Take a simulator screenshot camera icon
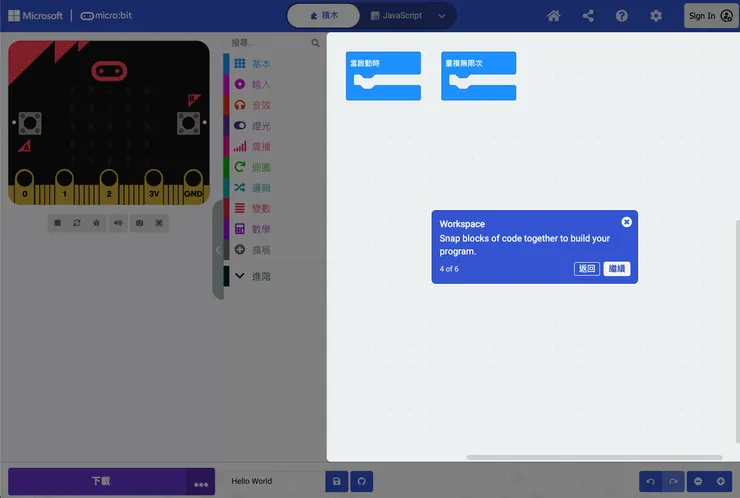Image resolution: width=740 pixels, height=498 pixels. coord(139,223)
